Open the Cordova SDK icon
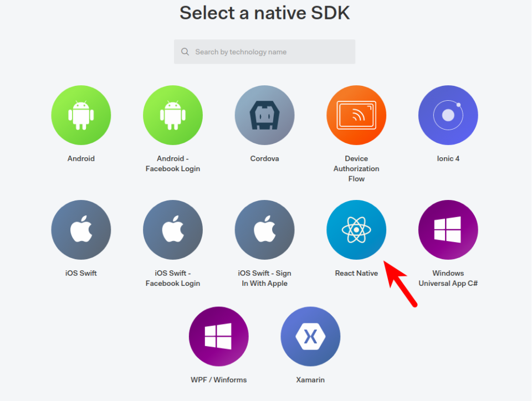This screenshot has width=532, height=401. click(265, 115)
